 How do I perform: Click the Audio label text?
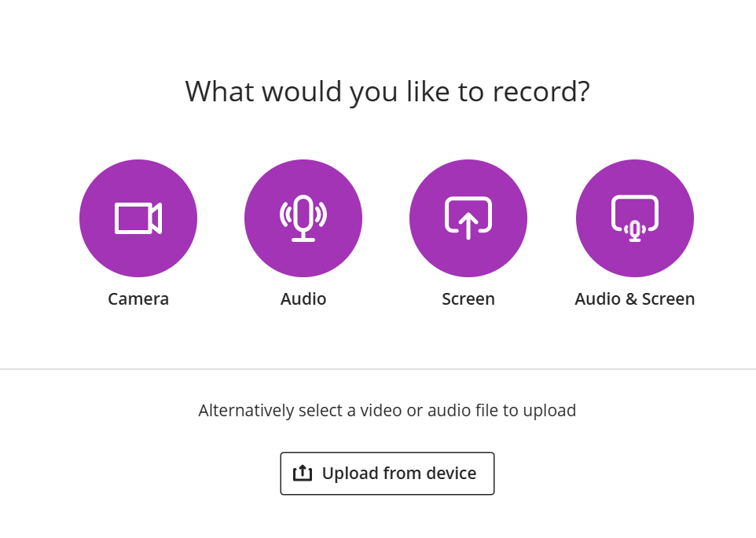pos(303,299)
